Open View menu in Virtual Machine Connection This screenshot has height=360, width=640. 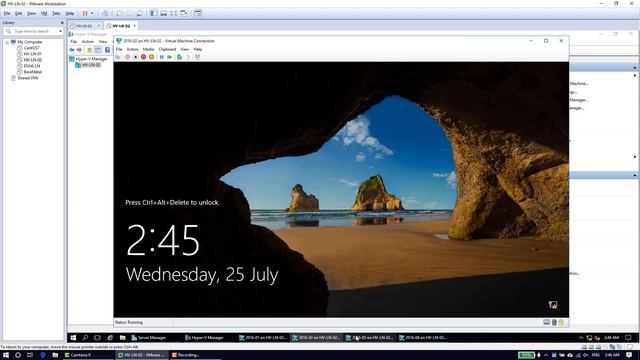point(185,49)
